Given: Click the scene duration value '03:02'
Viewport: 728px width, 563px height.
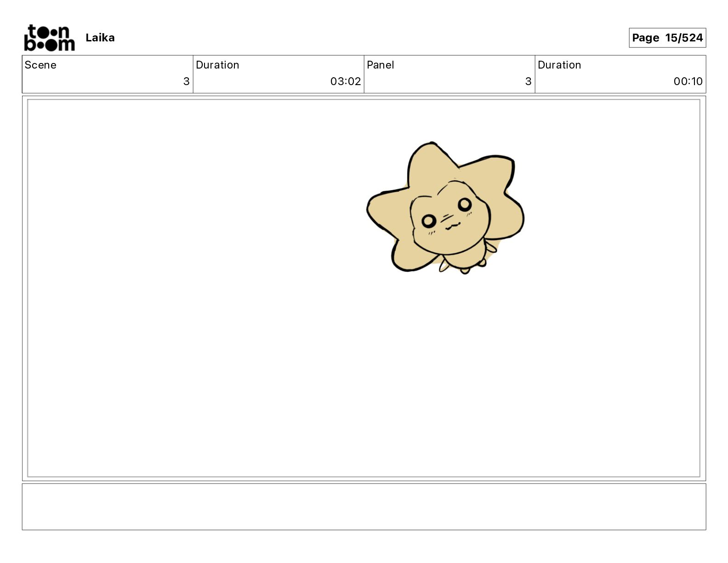Looking at the screenshot, I should tap(346, 81).
